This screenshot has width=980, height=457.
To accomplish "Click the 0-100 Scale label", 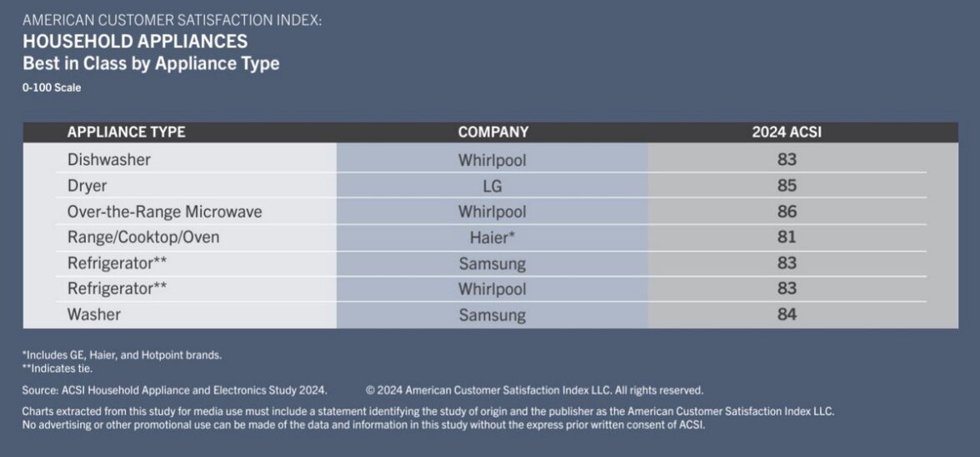I will tap(52, 88).
